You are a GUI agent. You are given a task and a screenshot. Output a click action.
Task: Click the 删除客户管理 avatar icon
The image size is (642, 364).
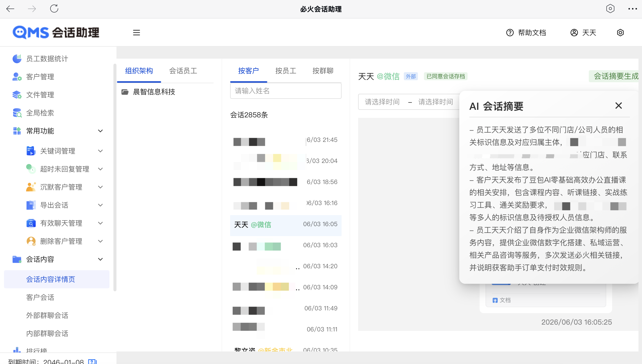(31, 241)
